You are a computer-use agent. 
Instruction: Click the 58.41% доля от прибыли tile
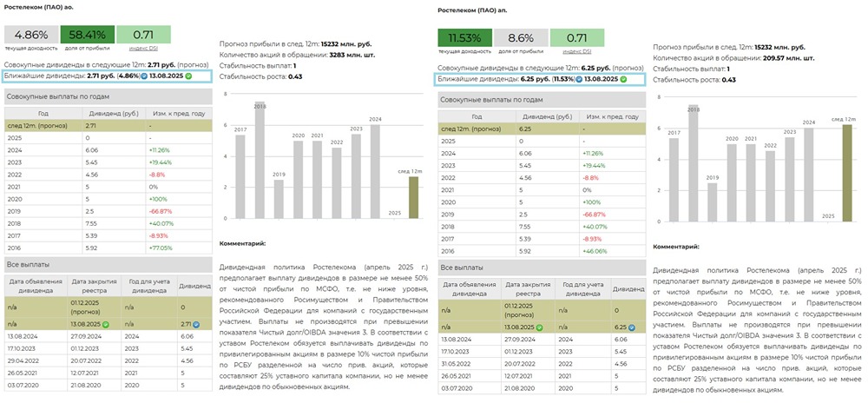coord(87,35)
